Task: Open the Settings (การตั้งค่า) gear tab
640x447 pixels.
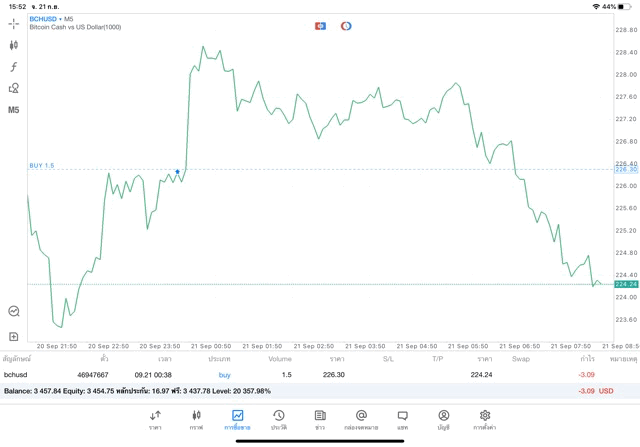Action: pyautogui.click(x=484, y=419)
